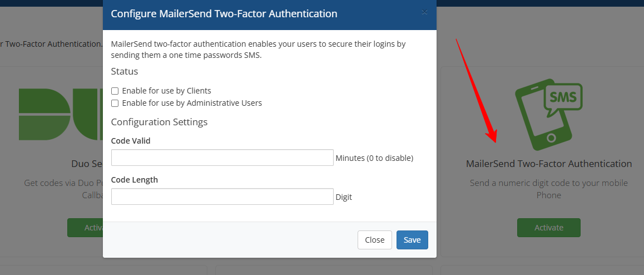Click the Close button in dialog footer

coord(375,239)
